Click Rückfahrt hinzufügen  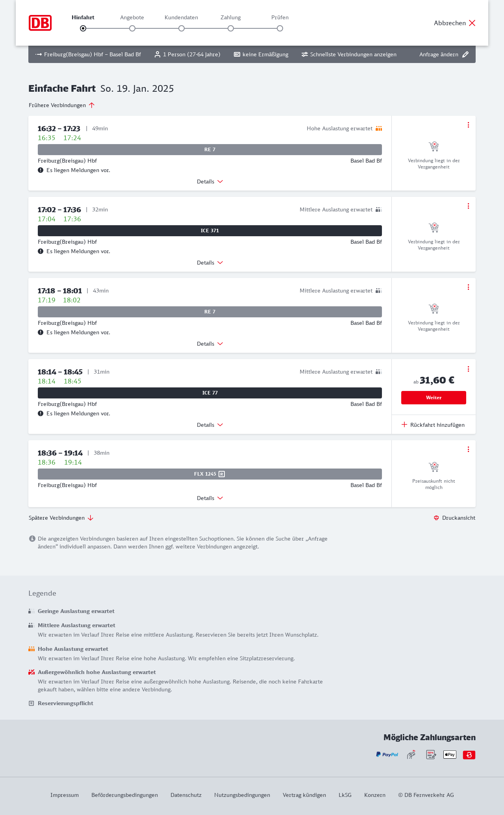pos(433,425)
